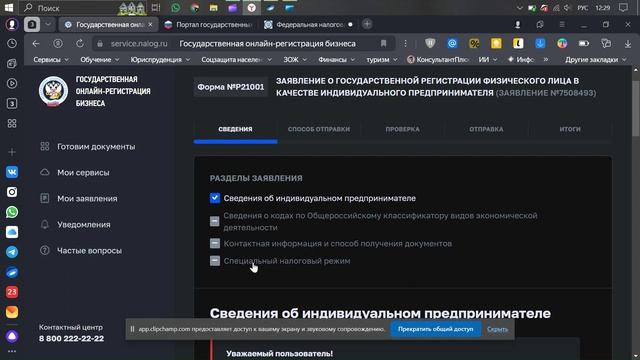Close the 'Государственная онлайн' browser tab
640x360 pixels.
[x=150, y=24]
